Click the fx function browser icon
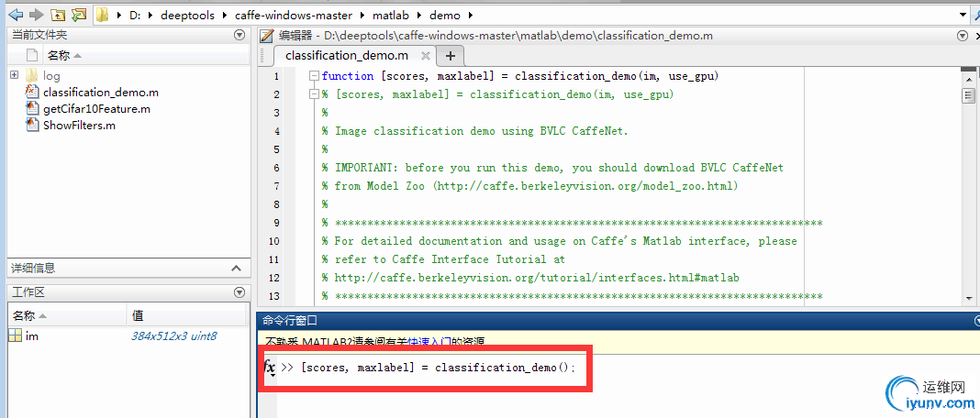 click(270, 367)
